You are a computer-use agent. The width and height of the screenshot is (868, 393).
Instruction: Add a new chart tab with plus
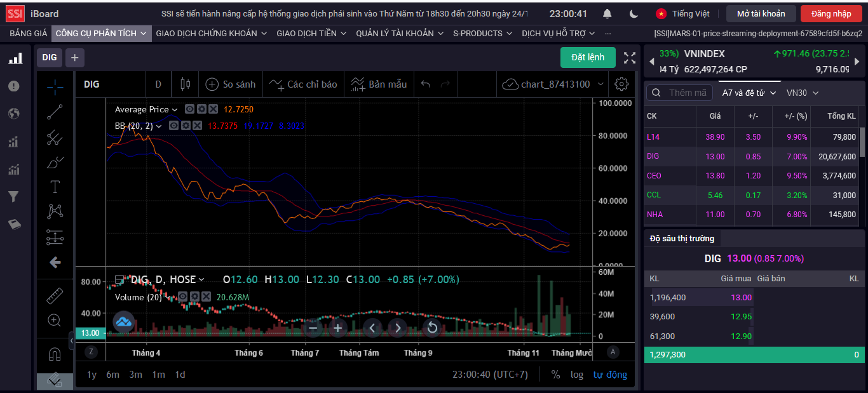[x=74, y=58]
